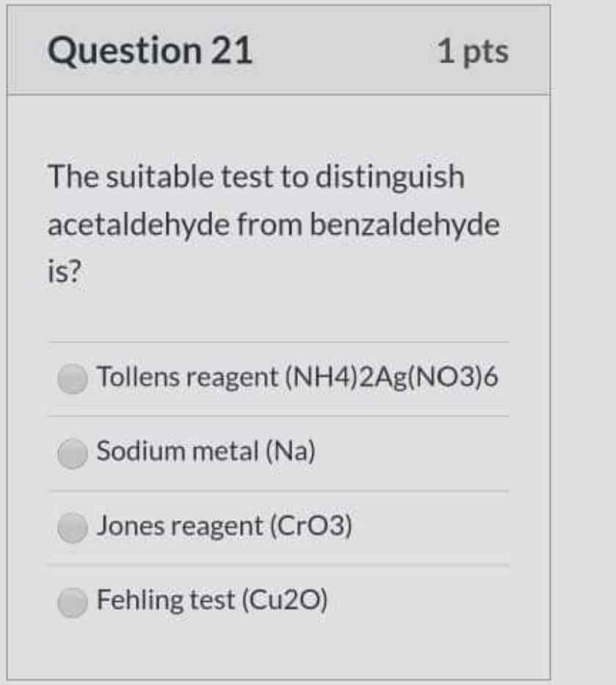The width and height of the screenshot is (616, 685).
Task: Click the word 'distinguish' in the question
Action: pos(390,178)
